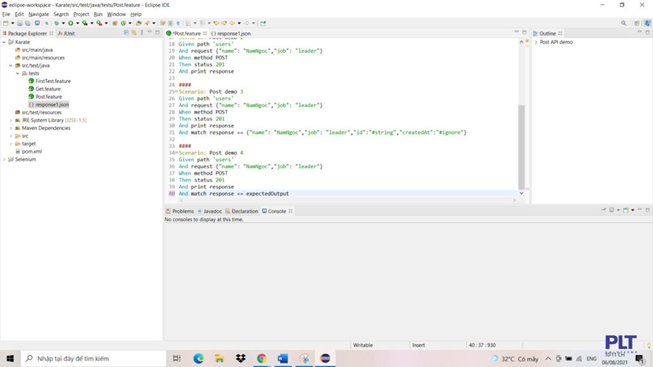Viewport: 653px width, 367px height.
Task: Click the New Java Package icon
Action: [115, 23]
